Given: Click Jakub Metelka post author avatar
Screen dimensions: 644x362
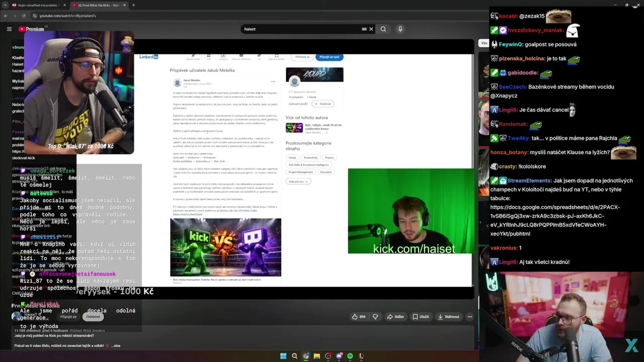Looking at the screenshot, I should 177,82.
